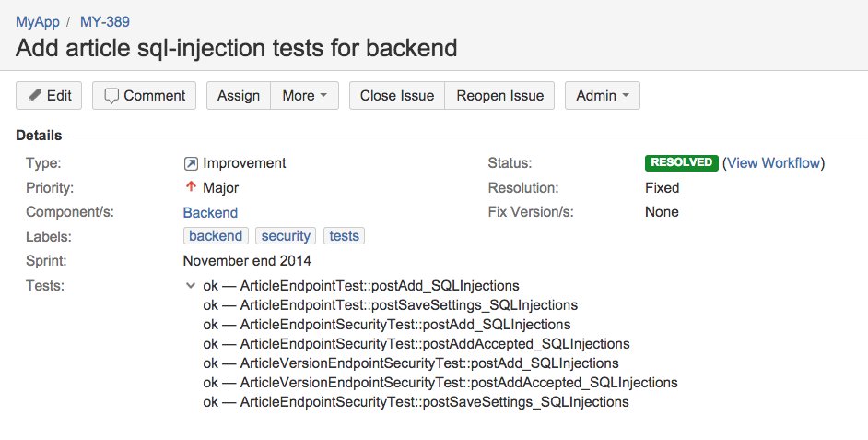868x440 pixels.
Task: Click the November end 2014 sprint value
Action: point(247,261)
